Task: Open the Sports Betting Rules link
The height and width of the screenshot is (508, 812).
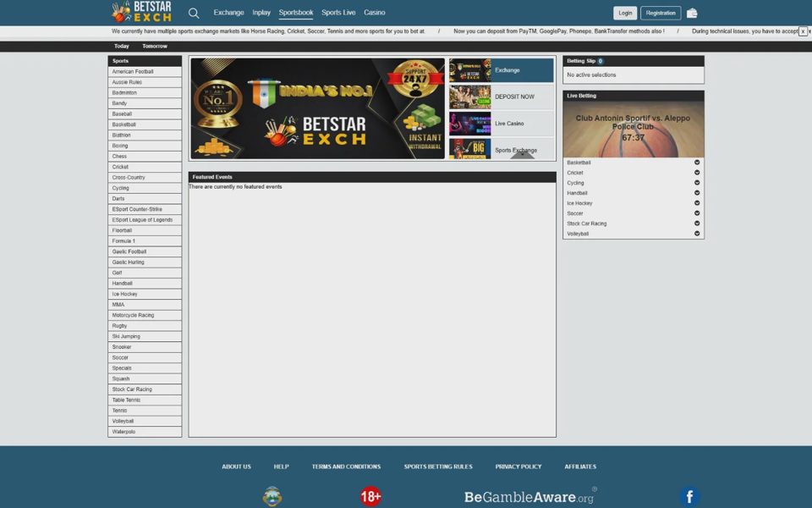Action: [438, 467]
